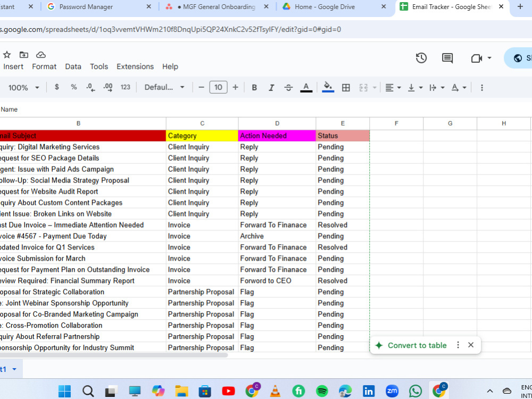Click the Archive cell in column D
Image resolution: width=532 pixels, height=399 pixels.
(x=277, y=236)
